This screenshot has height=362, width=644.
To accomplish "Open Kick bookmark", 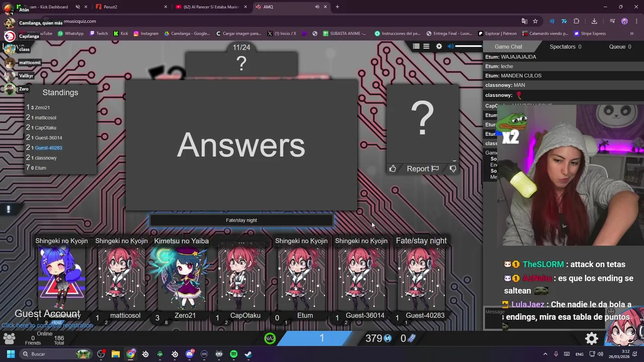I will click(121, 34).
